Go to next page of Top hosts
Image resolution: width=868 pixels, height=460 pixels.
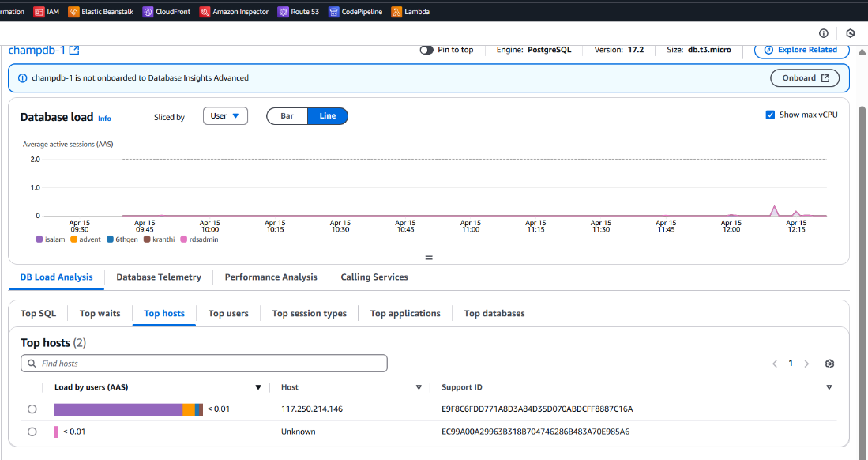click(x=806, y=364)
